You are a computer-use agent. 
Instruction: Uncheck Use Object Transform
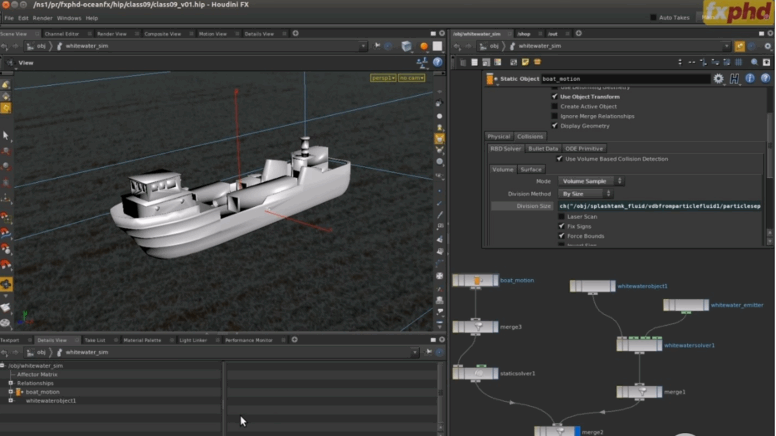pyautogui.click(x=555, y=97)
